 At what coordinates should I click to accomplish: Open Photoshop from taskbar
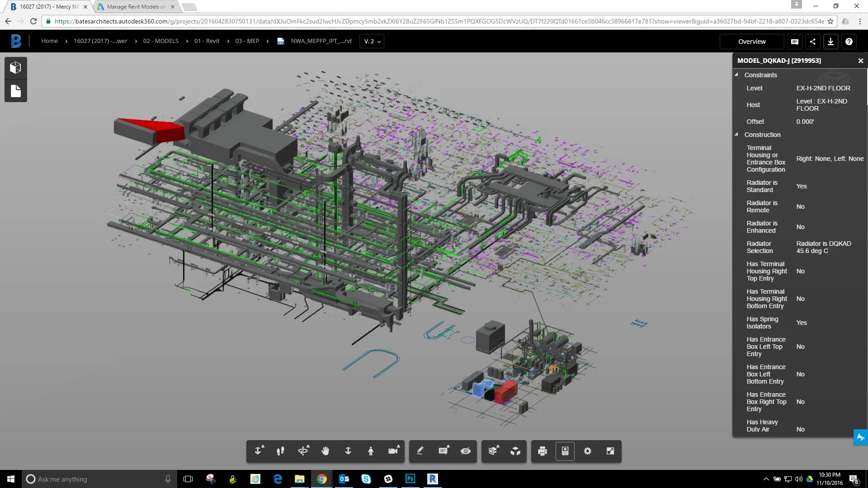coord(410,479)
